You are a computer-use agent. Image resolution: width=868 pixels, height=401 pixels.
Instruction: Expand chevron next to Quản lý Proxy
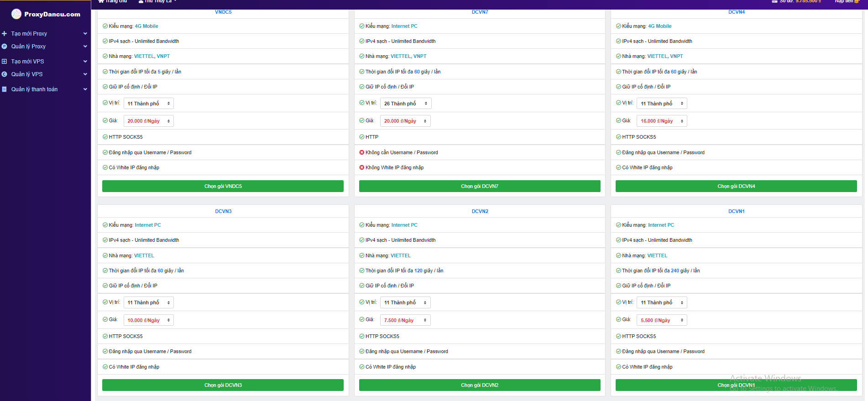85,47
